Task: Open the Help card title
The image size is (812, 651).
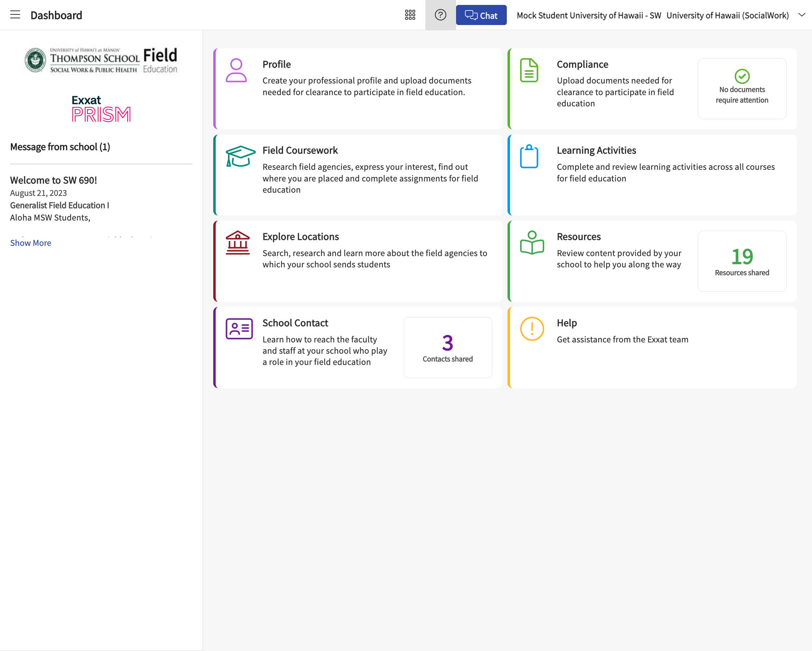Action: (566, 323)
